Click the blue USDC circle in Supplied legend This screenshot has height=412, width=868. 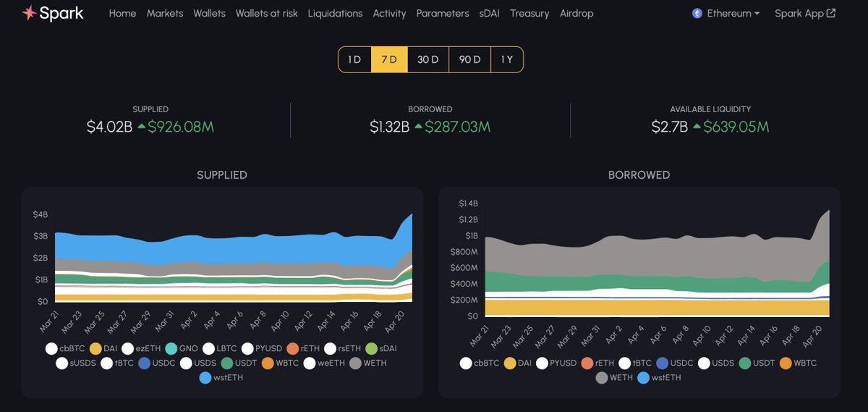[145, 363]
